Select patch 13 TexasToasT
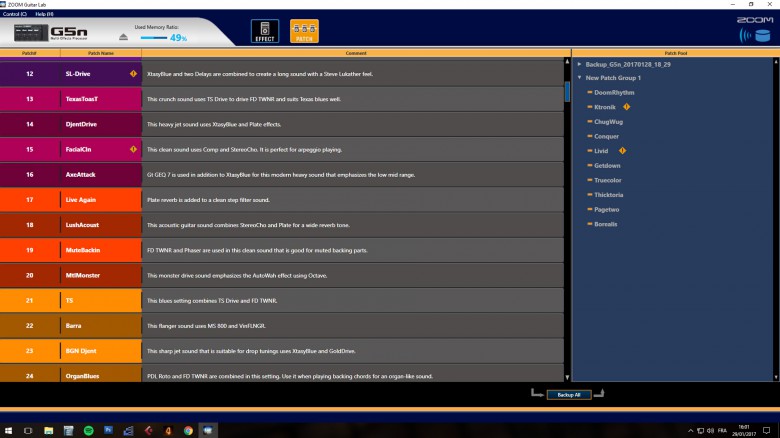Screen dimensions: 780x438 point(71,99)
